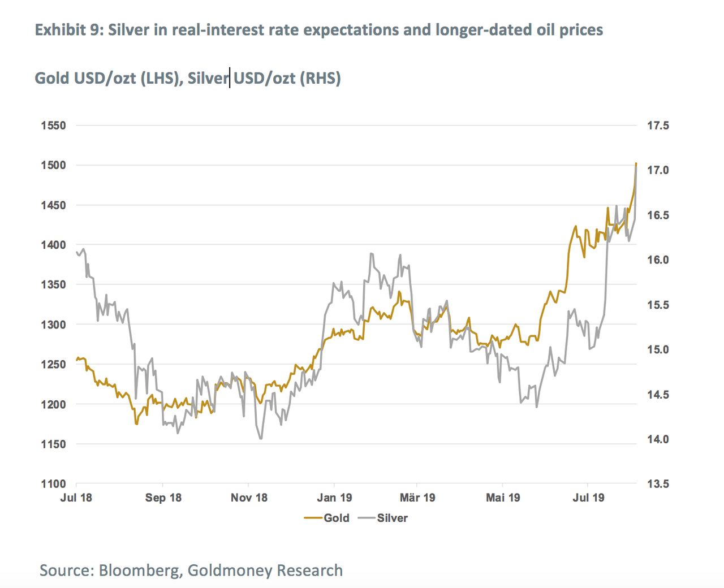This screenshot has width=724, height=588.
Task: Click the Jan 19 x-axis label
Action: [334, 498]
